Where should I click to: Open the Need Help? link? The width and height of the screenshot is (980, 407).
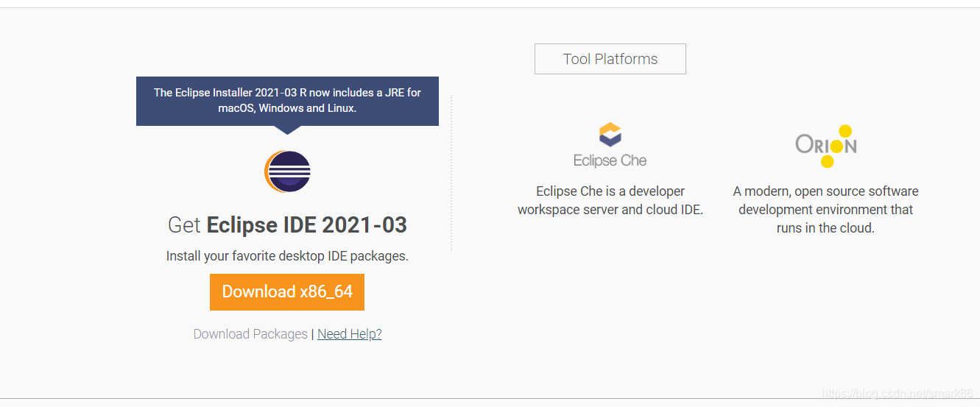350,334
